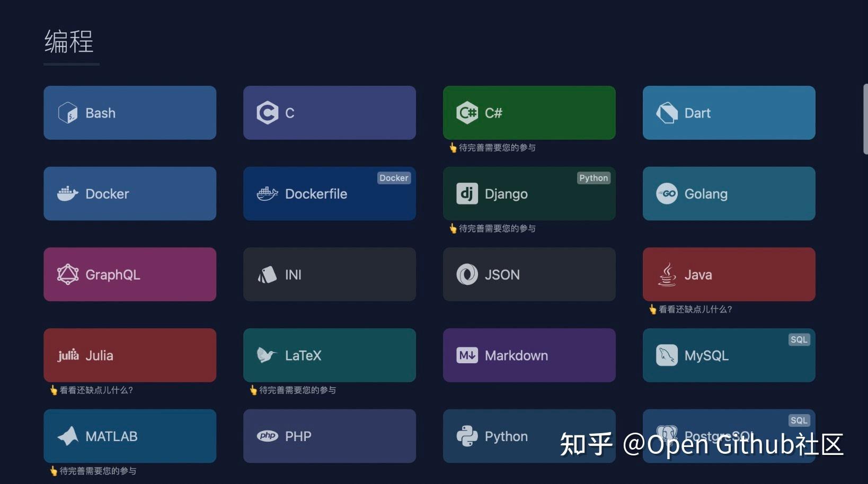Click the Docker whale icon
This screenshot has width=868, height=484.
[x=68, y=194]
